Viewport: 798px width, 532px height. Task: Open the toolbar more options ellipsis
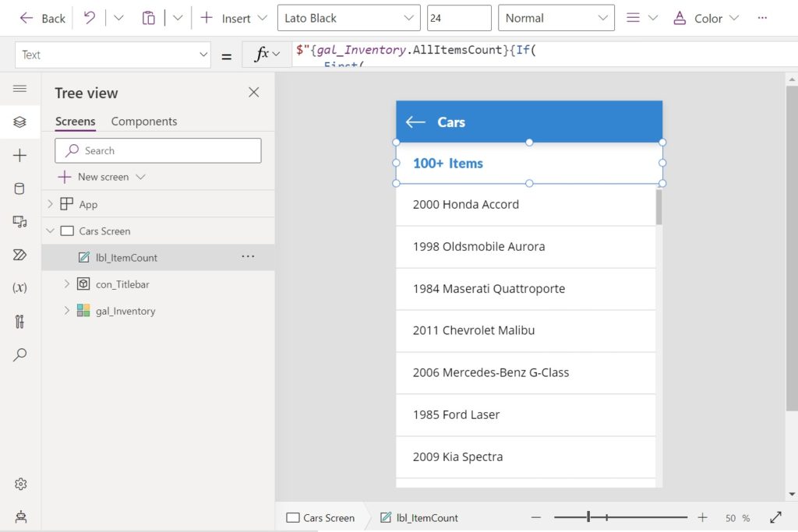[x=762, y=18]
